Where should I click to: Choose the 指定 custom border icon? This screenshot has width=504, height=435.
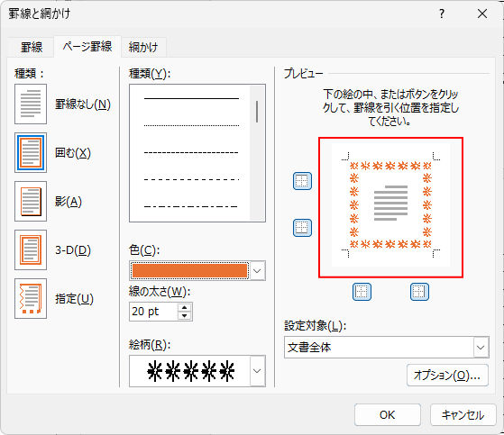pos(31,299)
